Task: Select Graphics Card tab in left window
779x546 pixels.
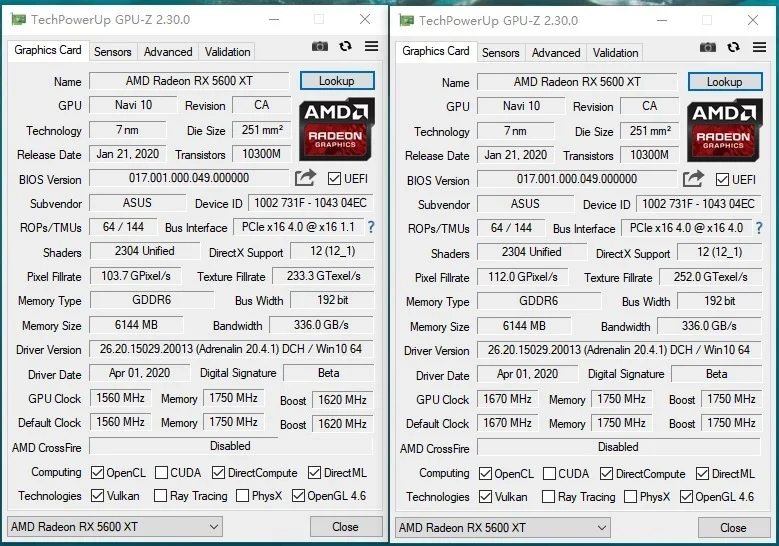Action: click(x=48, y=50)
